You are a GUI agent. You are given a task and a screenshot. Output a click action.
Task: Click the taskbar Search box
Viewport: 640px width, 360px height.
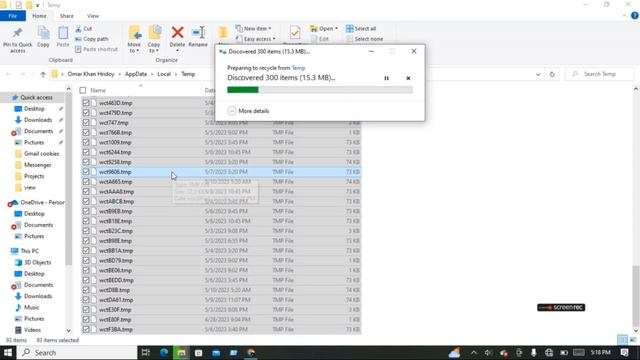(77, 352)
